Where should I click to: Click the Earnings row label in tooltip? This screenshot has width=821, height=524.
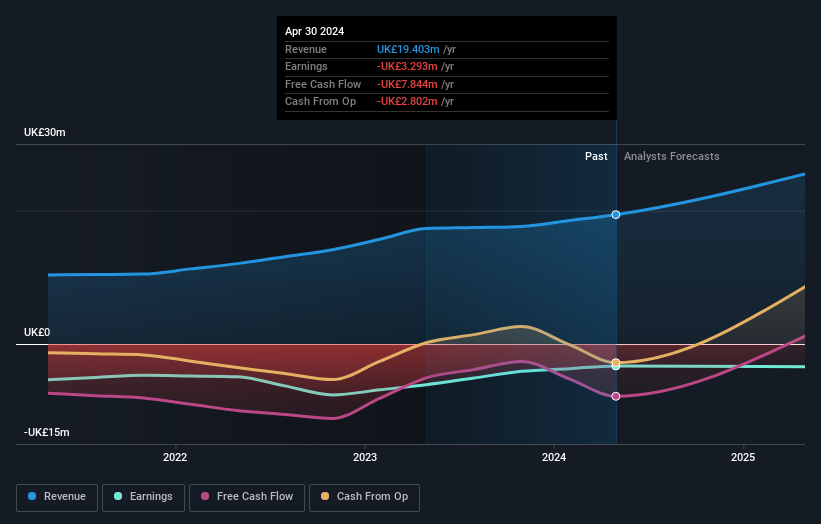(306, 66)
